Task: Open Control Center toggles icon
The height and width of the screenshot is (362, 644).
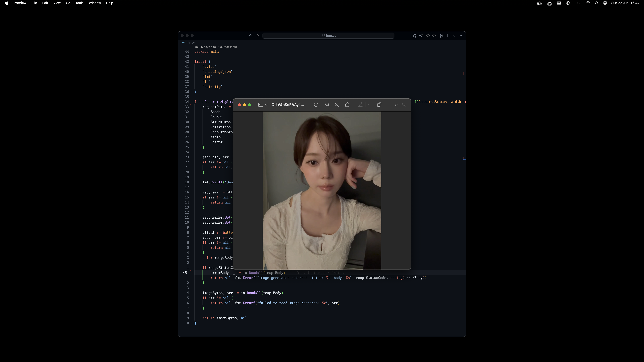Action: 605,3
